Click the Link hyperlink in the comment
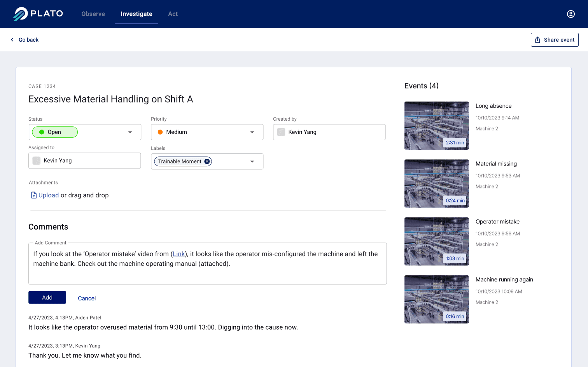 click(x=178, y=254)
